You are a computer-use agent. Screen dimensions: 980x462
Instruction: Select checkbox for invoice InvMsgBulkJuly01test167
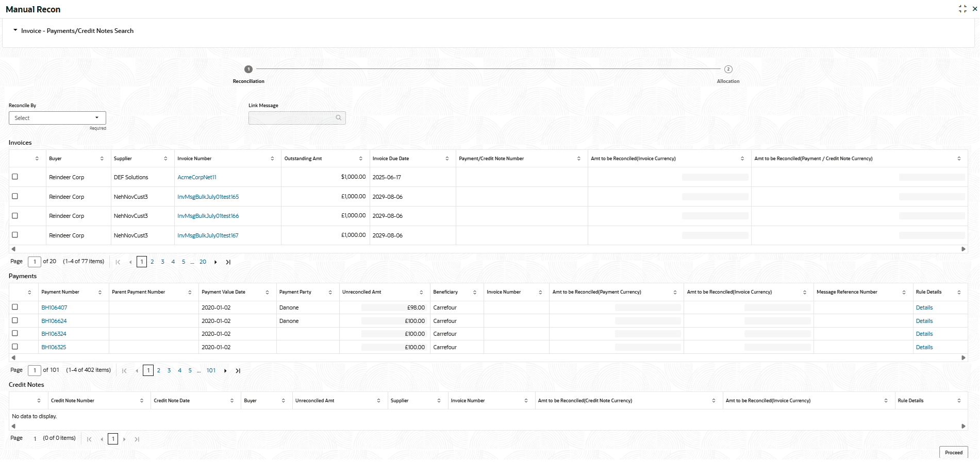point(15,235)
